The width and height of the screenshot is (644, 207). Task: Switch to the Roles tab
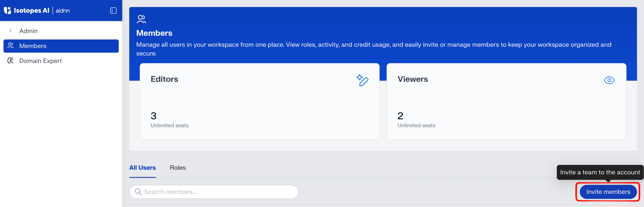(x=178, y=168)
